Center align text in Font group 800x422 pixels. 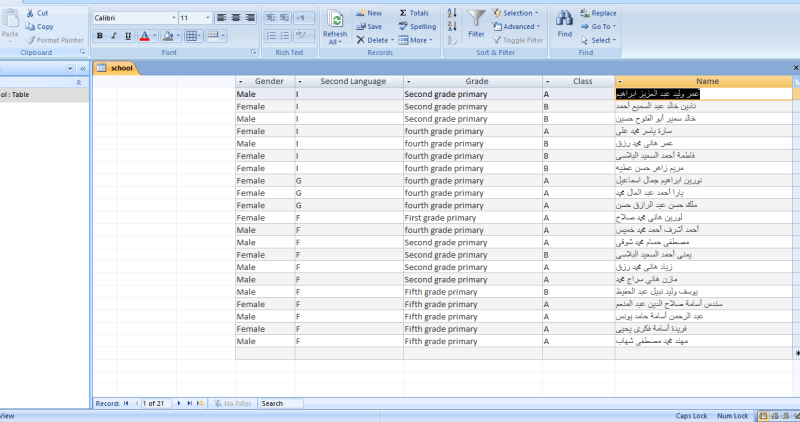coord(236,18)
